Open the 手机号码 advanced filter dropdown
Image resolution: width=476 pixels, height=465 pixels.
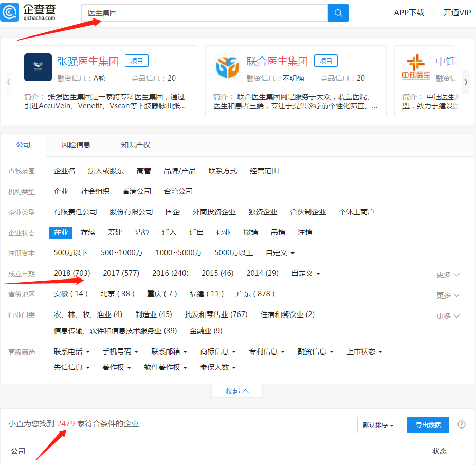tap(120, 351)
